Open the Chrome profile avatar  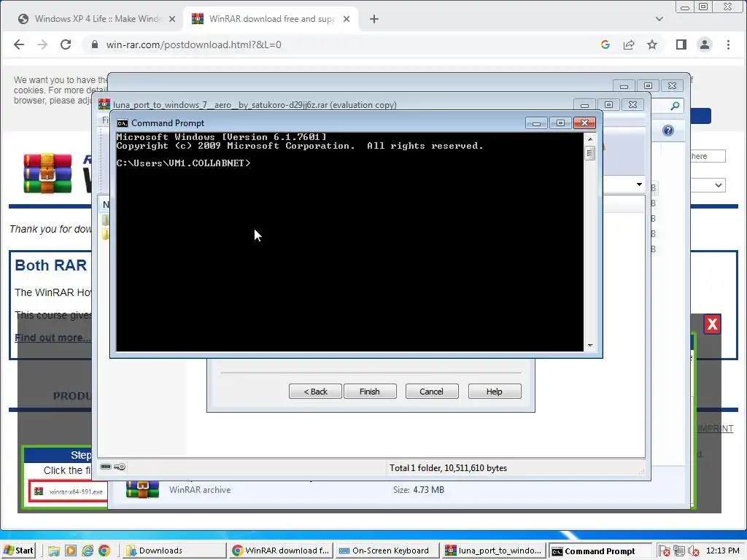[705, 44]
